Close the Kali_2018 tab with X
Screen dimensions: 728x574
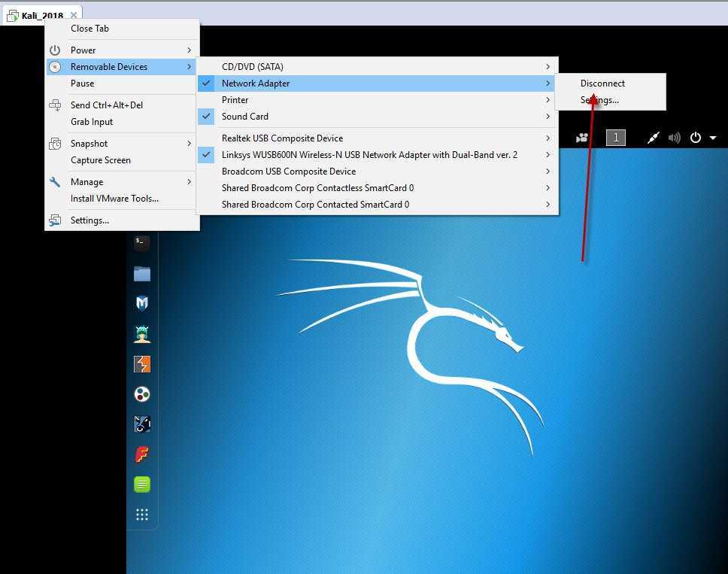coord(74,15)
